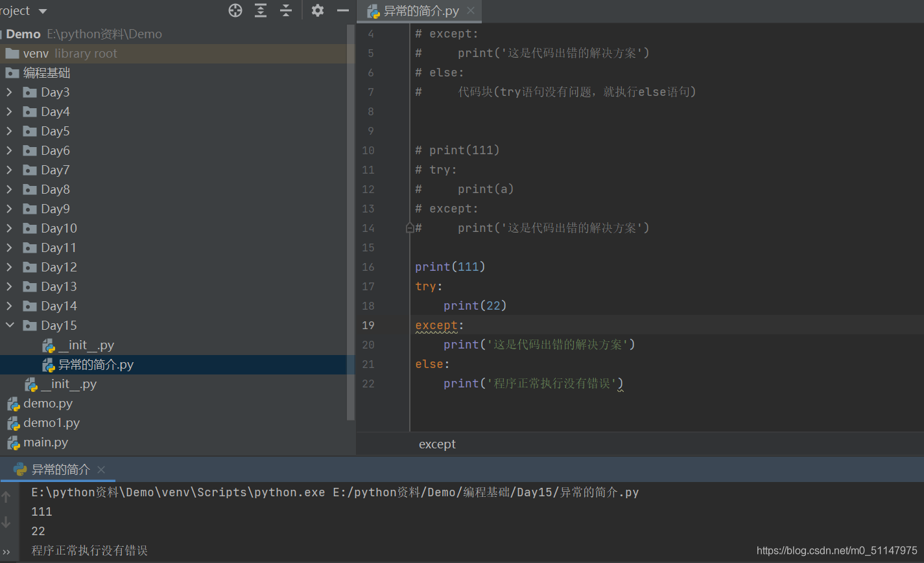Select the demo1.py file name
This screenshot has height=563, width=924.
(x=52, y=422)
